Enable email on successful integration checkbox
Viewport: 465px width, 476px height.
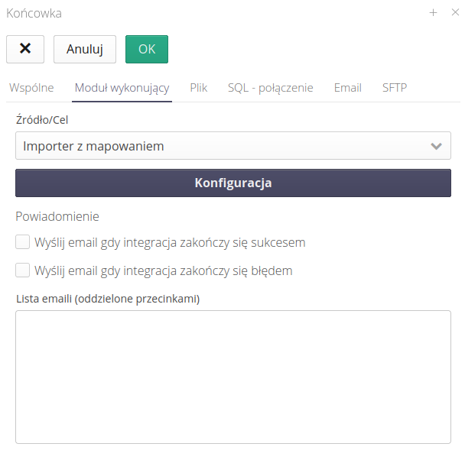(x=23, y=243)
